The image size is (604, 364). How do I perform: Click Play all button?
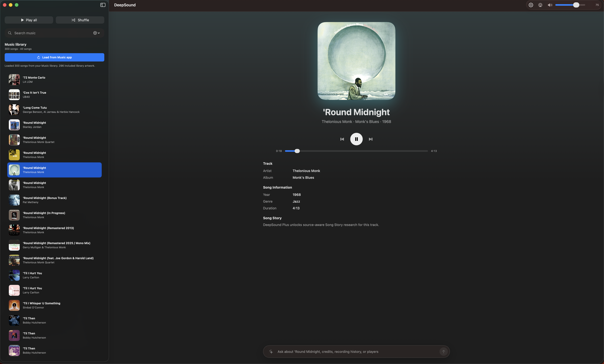click(x=29, y=20)
